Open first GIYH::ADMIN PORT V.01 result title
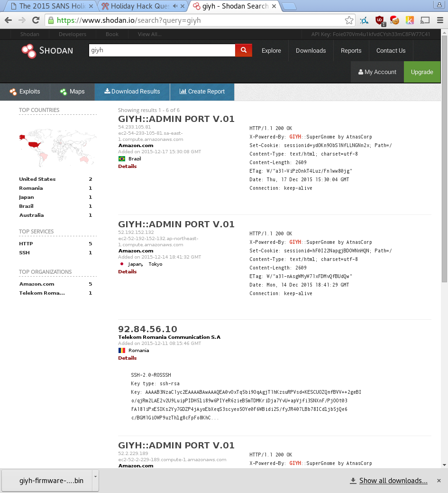The height and width of the screenshot is (493, 448). point(176,119)
